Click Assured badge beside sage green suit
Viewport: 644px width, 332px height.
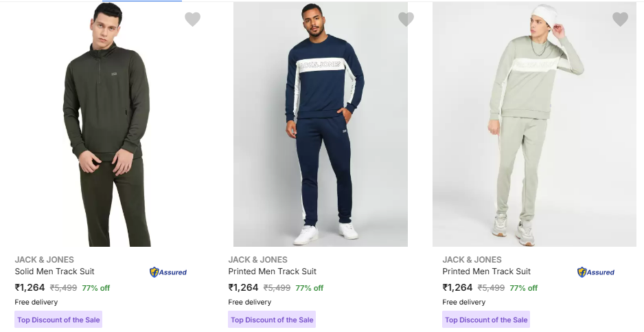595,272
